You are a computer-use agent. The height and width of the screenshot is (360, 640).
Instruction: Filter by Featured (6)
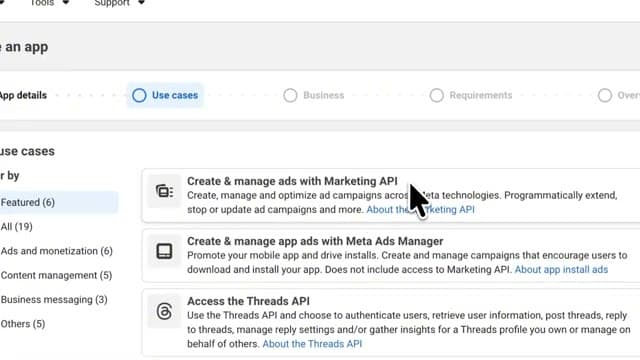tap(59, 202)
